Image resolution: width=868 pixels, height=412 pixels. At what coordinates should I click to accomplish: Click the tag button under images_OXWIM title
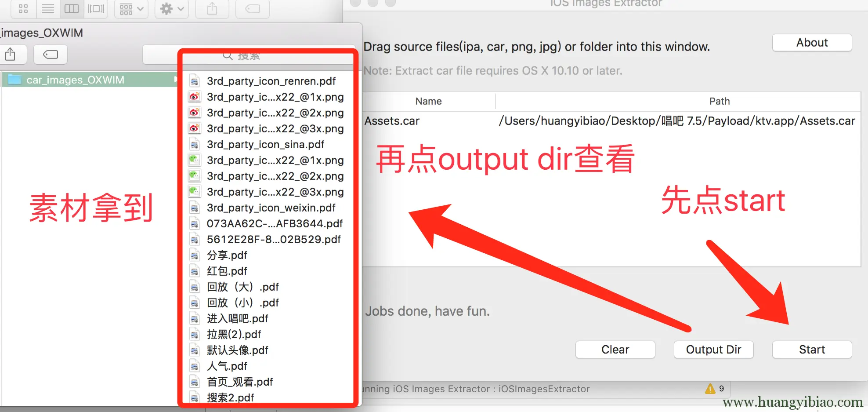(x=51, y=55)
